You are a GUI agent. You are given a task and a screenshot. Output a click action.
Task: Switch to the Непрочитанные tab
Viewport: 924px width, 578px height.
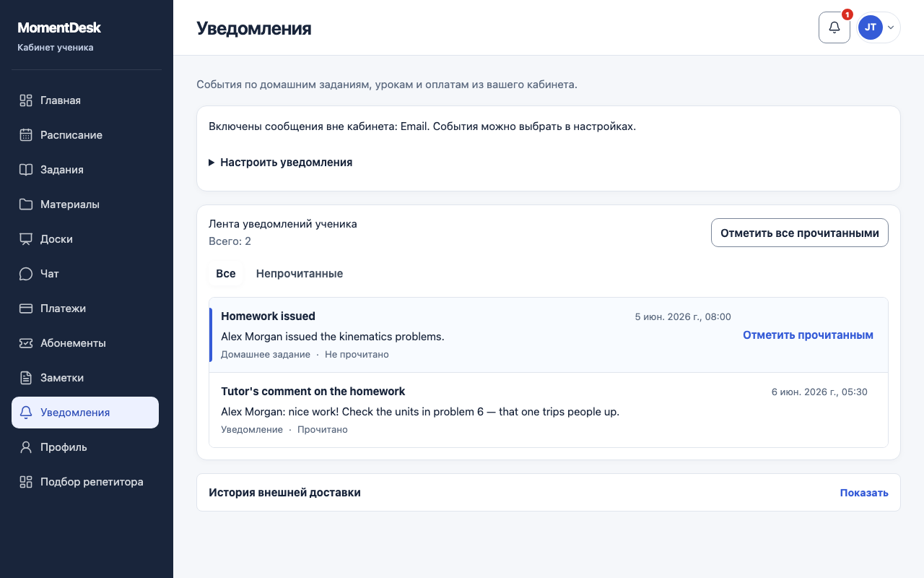(x=300, y=274)
